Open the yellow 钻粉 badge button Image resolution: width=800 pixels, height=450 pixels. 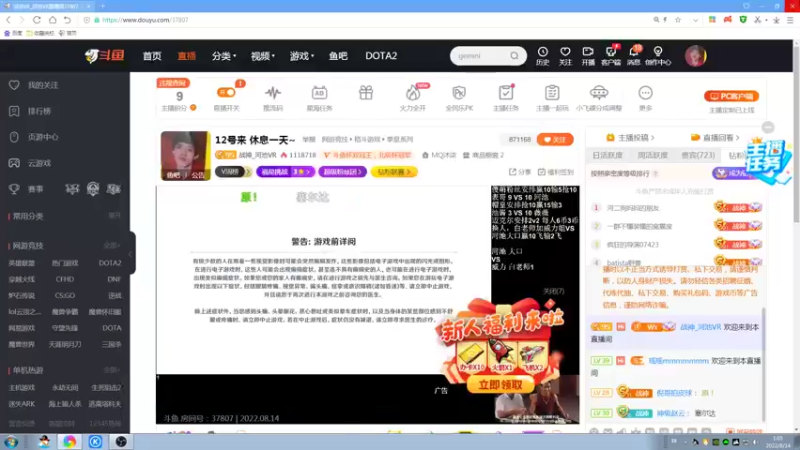point(394,172)
